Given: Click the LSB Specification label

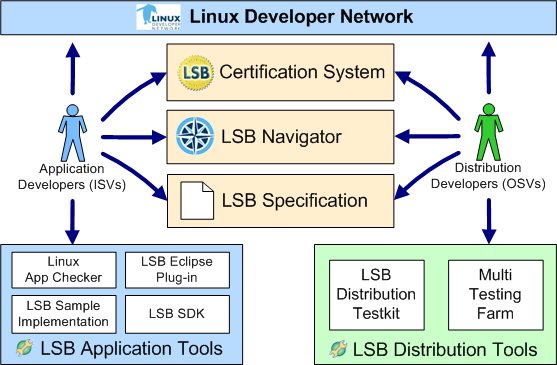Looking at the screenshot, I should tap(295, 201).
